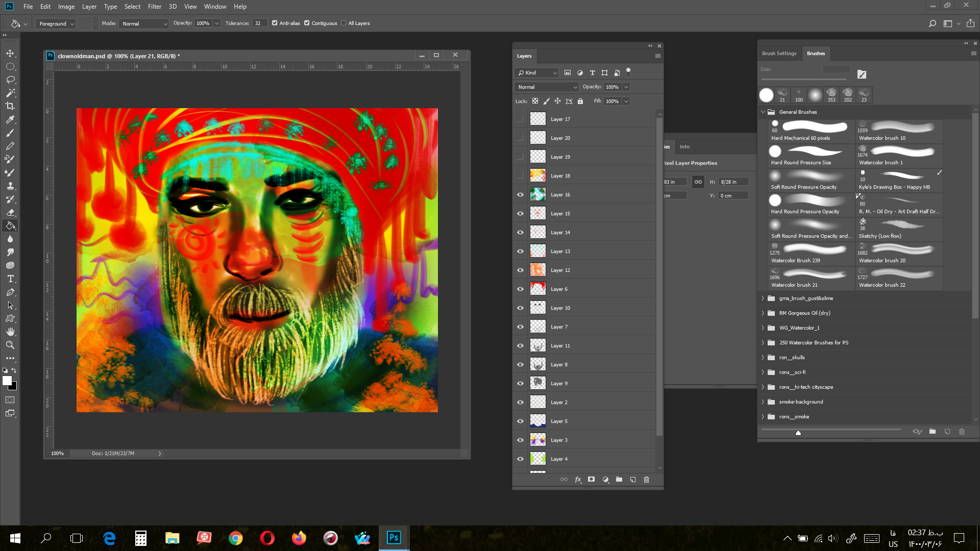
Task: Switch to Info tab
Action: coord(684,147)
